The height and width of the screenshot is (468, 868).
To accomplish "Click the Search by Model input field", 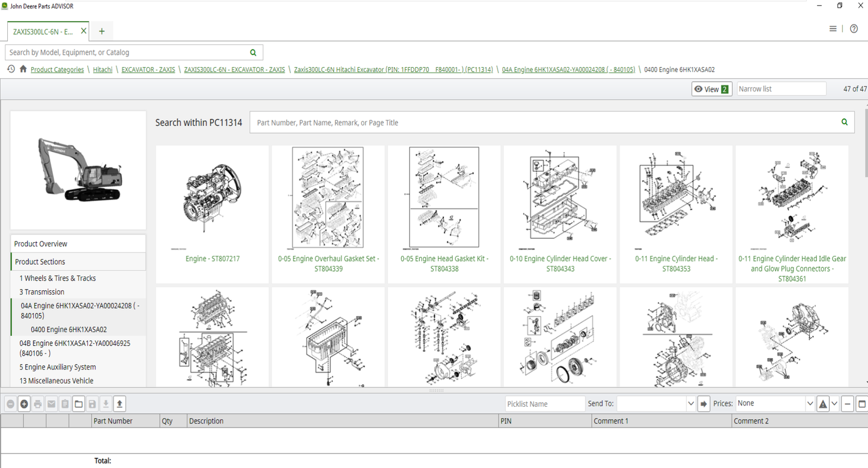I will [x=126, y=52].
